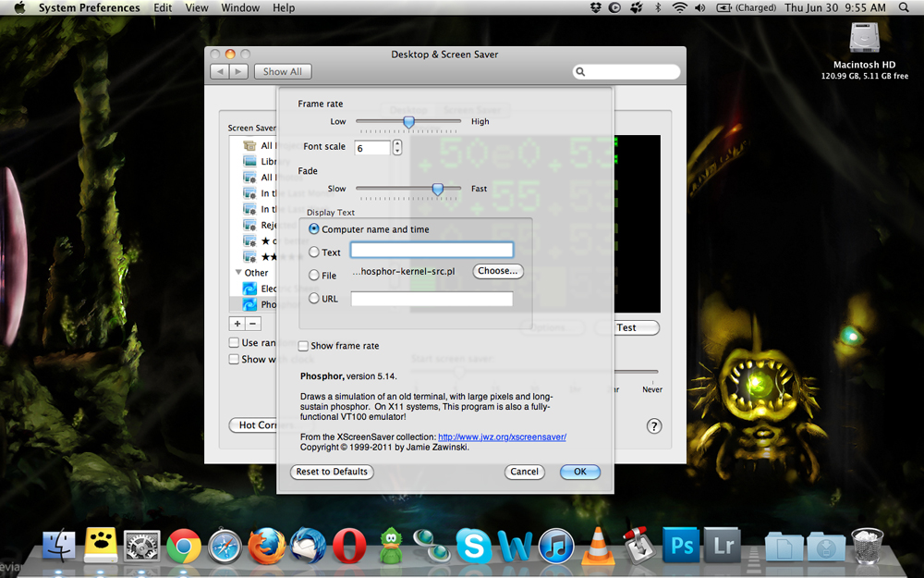Open the Edit menu
This screenshot has width=924, height=578.
pyautogui.click(x=163, y=7)
